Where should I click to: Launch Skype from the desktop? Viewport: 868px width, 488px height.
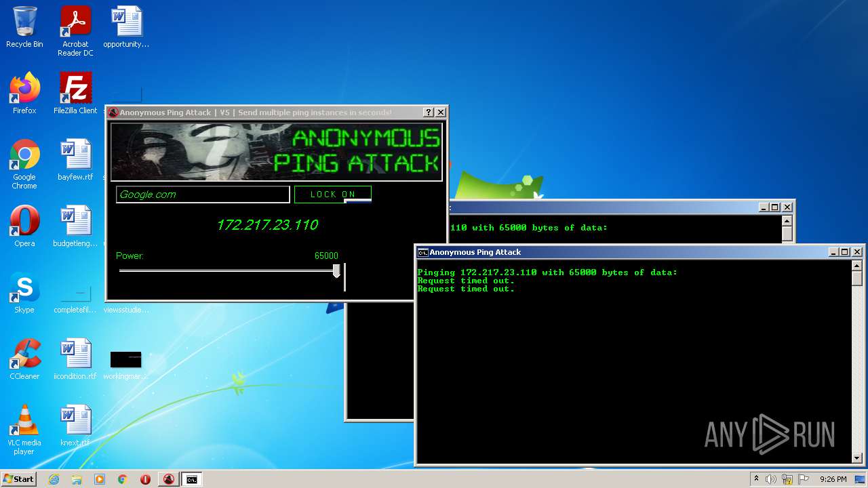click(24, 293)
